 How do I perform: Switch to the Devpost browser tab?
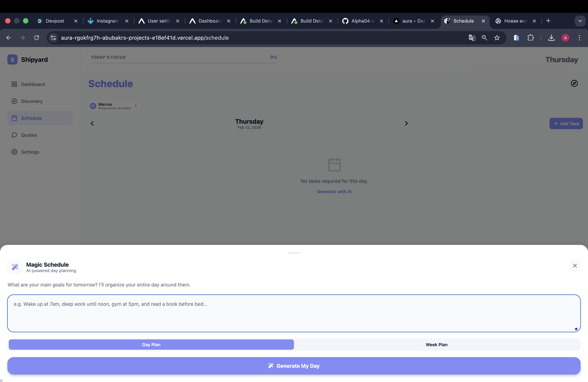click(x=55, y=21)
